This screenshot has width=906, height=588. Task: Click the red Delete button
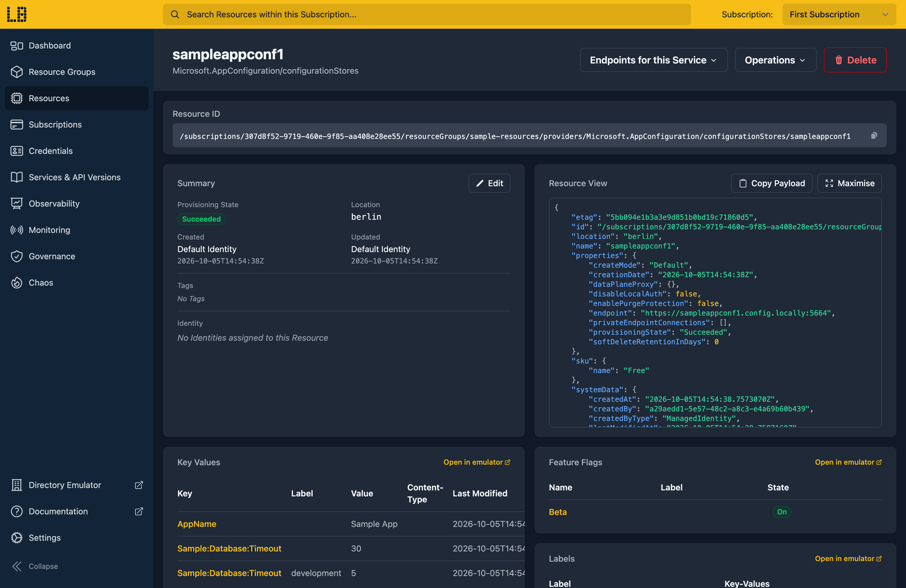coord(855,60)
